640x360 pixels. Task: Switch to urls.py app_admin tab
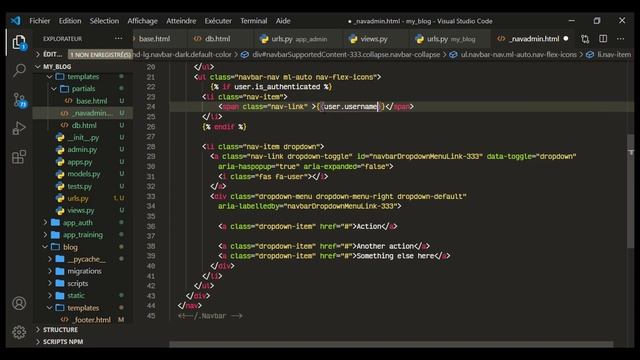point(299,39)
